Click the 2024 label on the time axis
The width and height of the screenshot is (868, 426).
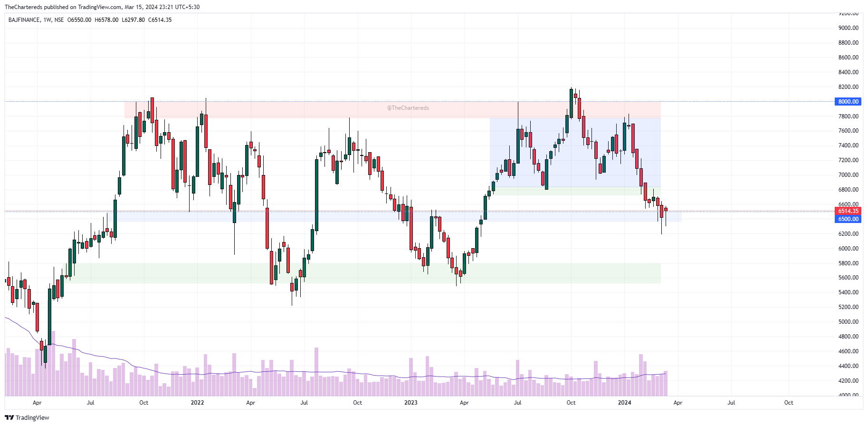[624, 403]
